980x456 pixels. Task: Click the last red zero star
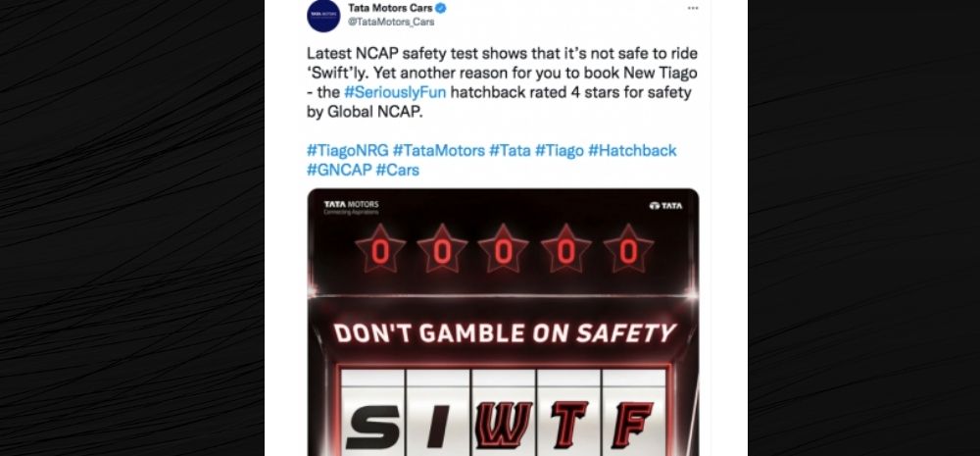click(x=628, y=250)
